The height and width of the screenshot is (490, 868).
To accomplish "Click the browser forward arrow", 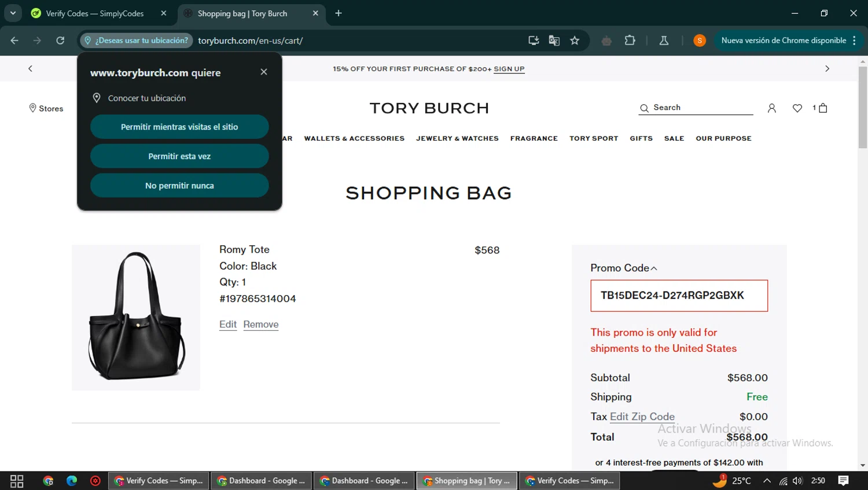I will (37, 40).
